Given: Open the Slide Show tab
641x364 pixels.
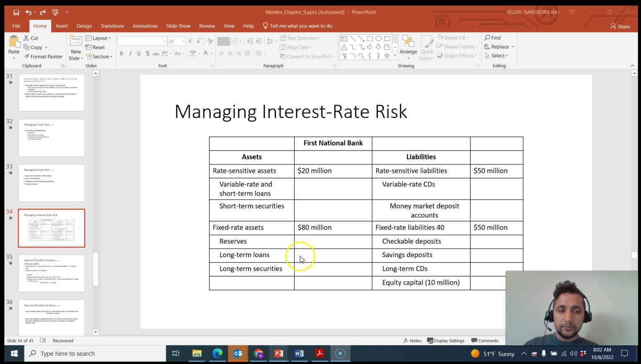Looking at the screenshot, I should click(178, 26).
